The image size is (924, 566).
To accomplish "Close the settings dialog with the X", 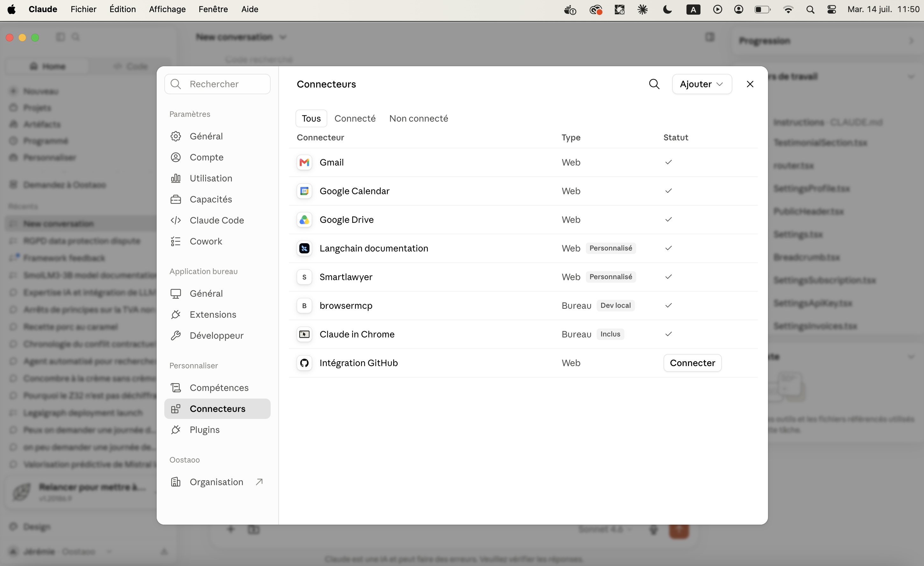I will tap(750, 84).
